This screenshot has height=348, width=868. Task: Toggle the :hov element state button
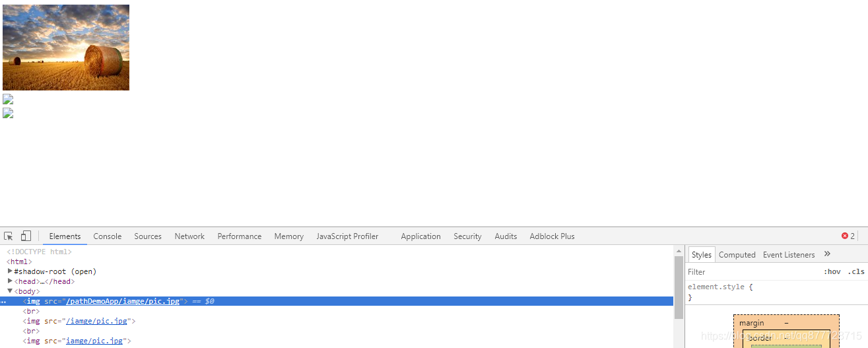[x=832, y=271]
